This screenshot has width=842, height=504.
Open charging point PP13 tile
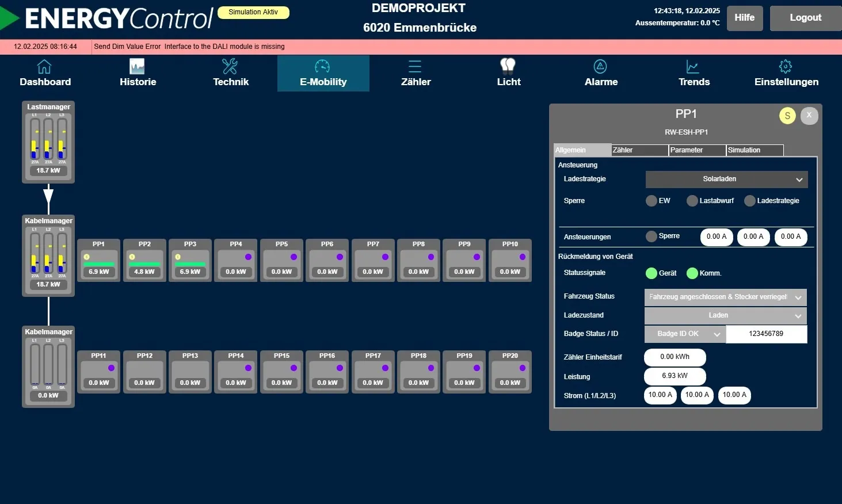190,372
